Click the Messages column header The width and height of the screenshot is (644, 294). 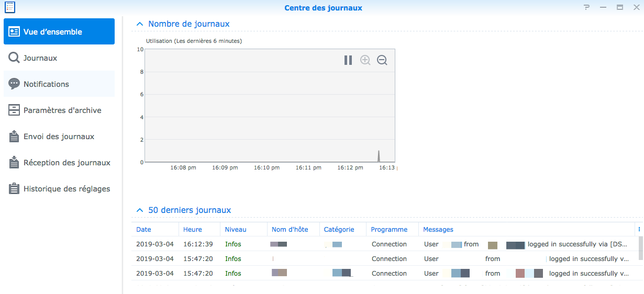[438, 230]
